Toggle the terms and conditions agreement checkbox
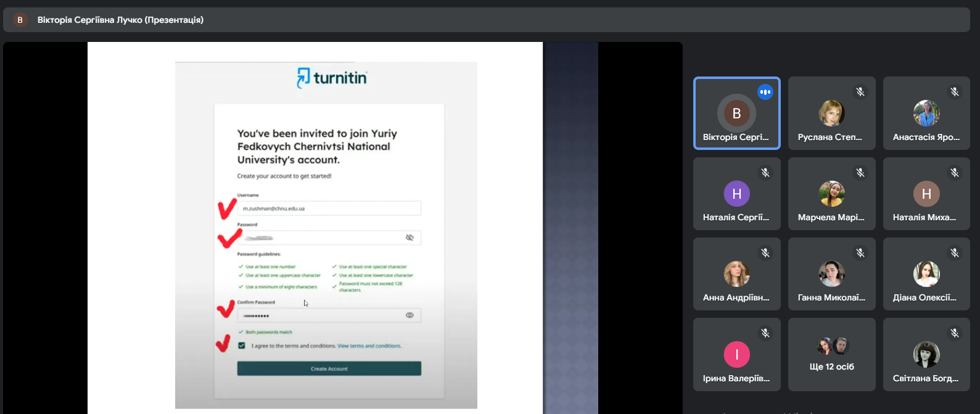The height and width of the screenshot is (414, 980). (x=242, y=346)
